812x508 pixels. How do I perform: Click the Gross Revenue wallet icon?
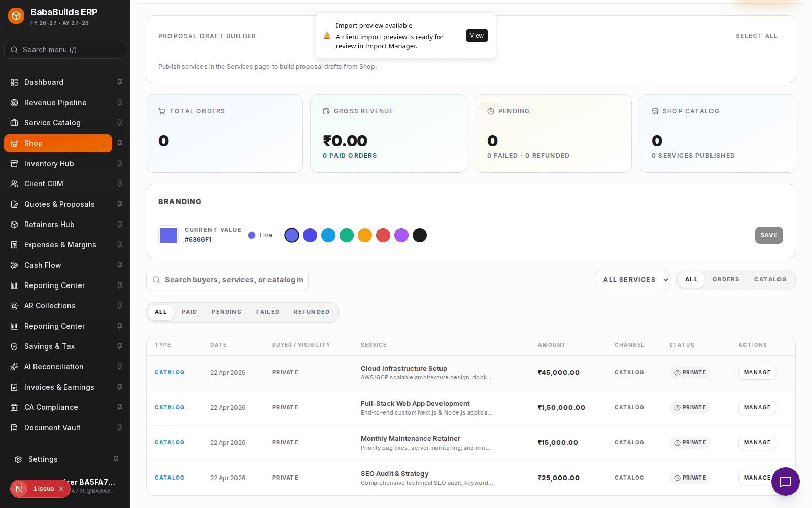326,111
